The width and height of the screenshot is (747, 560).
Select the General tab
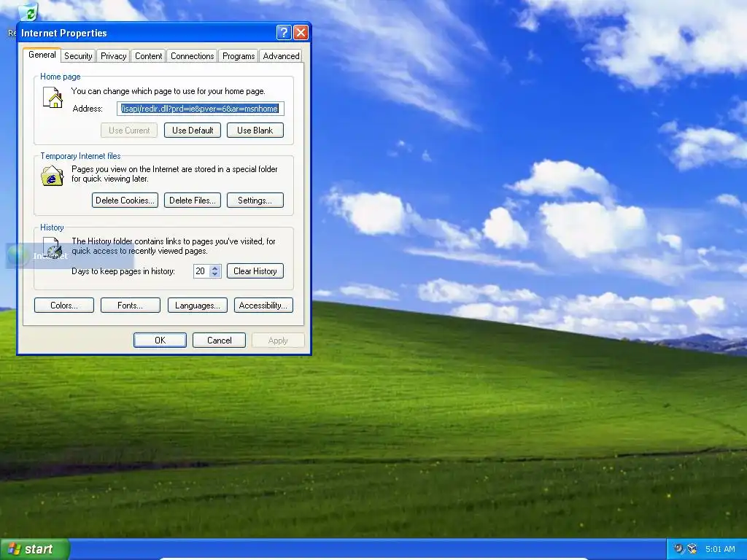click(x=42, y=55)
